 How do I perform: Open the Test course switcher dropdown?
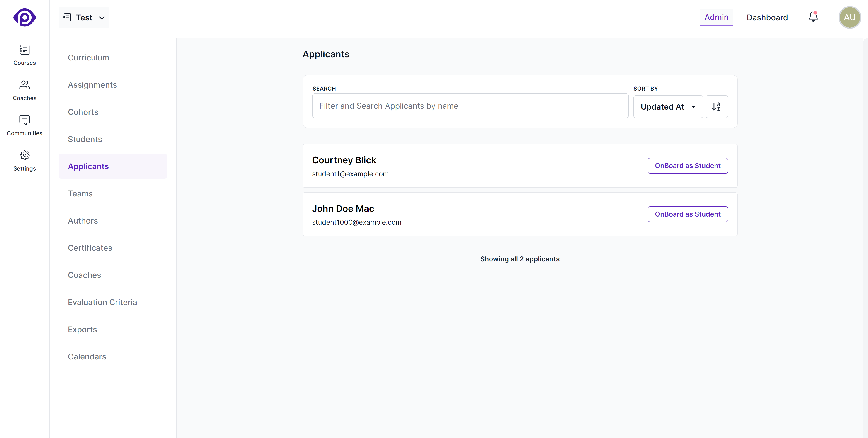click(x=84, y=17)
